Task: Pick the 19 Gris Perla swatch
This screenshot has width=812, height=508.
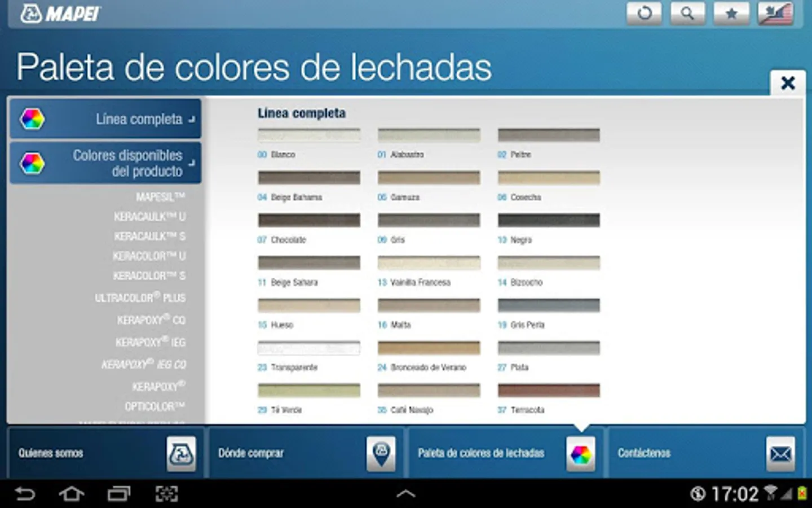Action: click(549, 305)
